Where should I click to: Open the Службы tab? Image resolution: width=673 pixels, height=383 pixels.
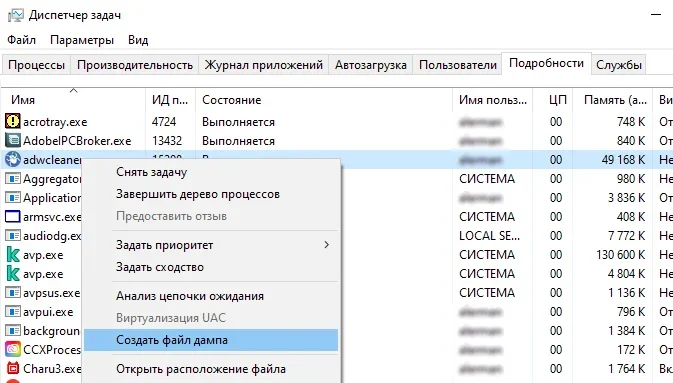coord(619,65)
